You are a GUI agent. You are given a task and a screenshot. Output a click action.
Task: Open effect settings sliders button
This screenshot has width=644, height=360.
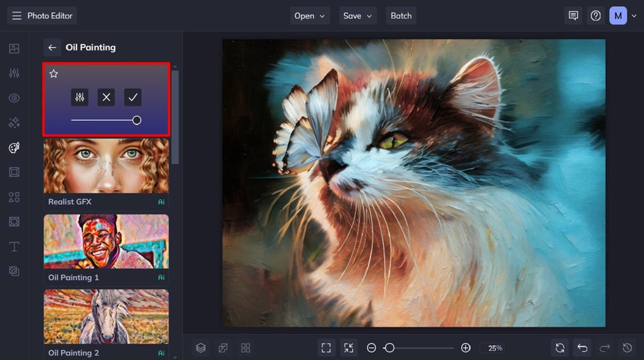pos(80,98)
